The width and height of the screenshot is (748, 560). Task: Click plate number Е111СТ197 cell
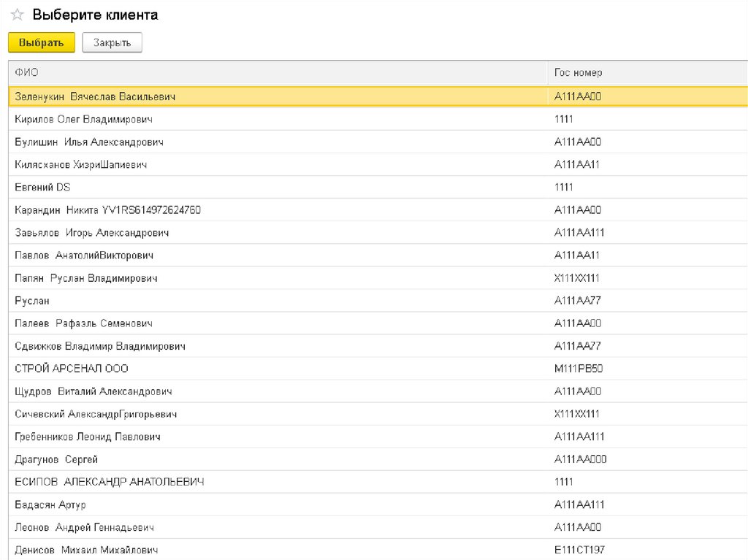pos(579,550)
